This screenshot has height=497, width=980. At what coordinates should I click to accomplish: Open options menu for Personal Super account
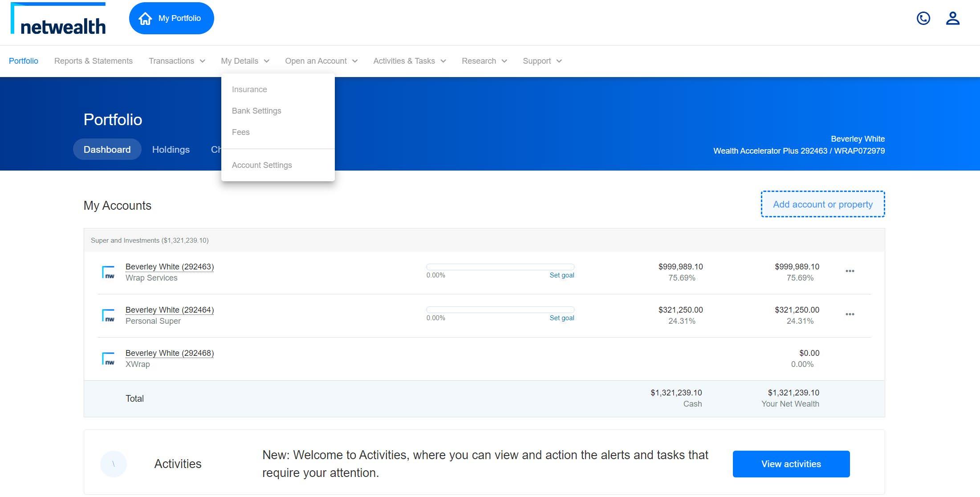click(850, 314)
